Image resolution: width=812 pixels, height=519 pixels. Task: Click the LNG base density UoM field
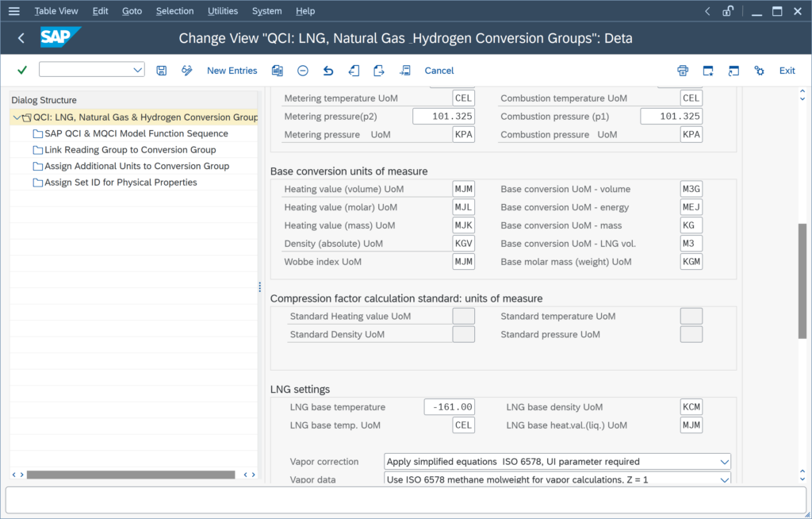click(691, 407)
